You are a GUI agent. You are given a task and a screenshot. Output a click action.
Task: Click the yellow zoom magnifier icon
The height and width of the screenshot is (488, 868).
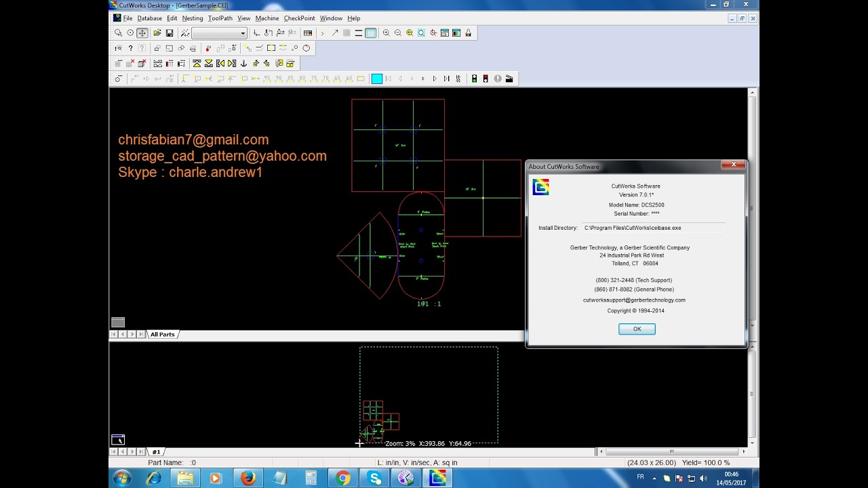click(x=410, y=33)
